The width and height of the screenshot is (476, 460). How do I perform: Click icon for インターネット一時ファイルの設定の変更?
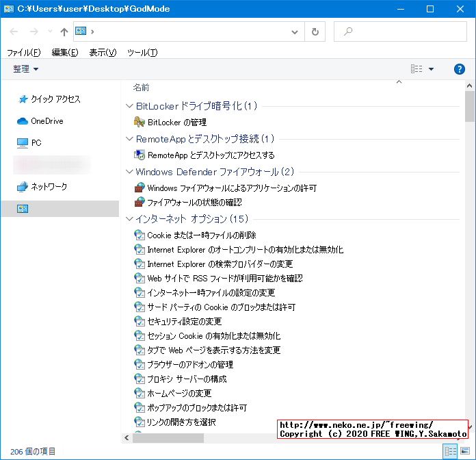(140, 292)
